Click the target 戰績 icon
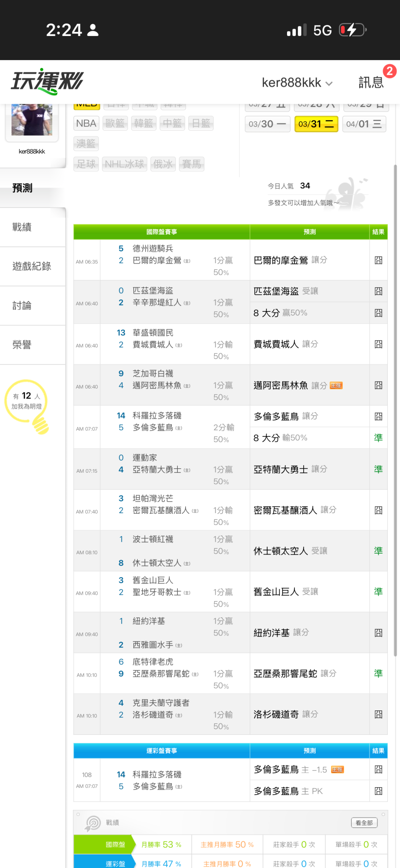 (93, 823)
